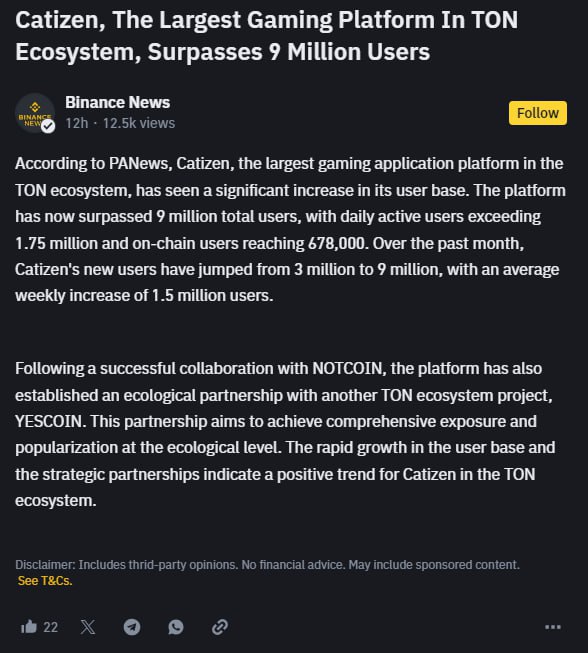Viewport: 588px width, 653px height.
Task: Click the 678,000 on-chain users figure
Action: coord(338,244)
